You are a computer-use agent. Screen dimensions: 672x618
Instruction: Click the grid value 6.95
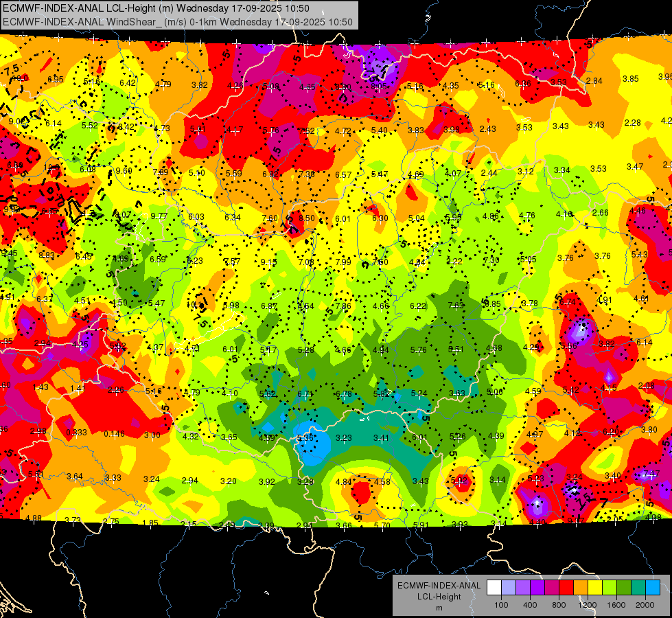click(x=56, y=79)
